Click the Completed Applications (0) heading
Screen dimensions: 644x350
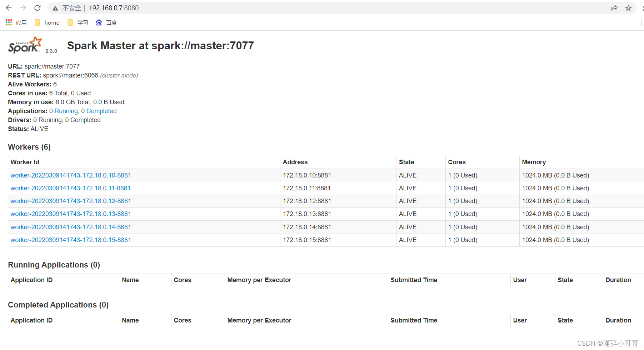click(x=58, y=305)
